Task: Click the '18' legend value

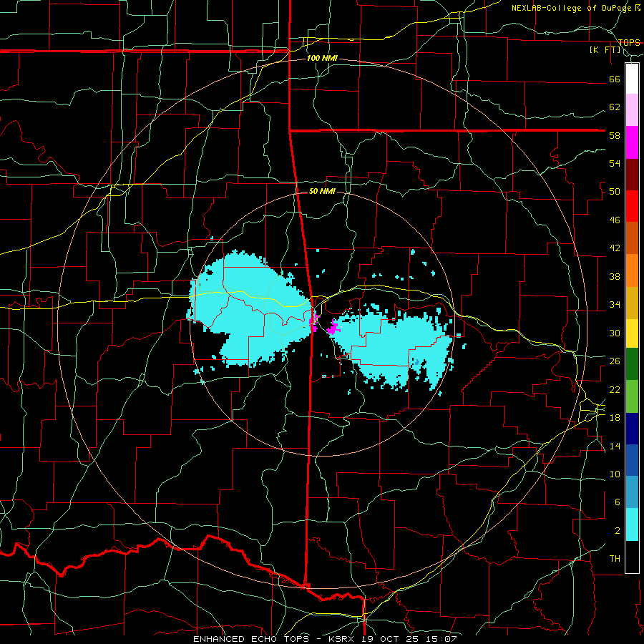Action: coord(615,417)
